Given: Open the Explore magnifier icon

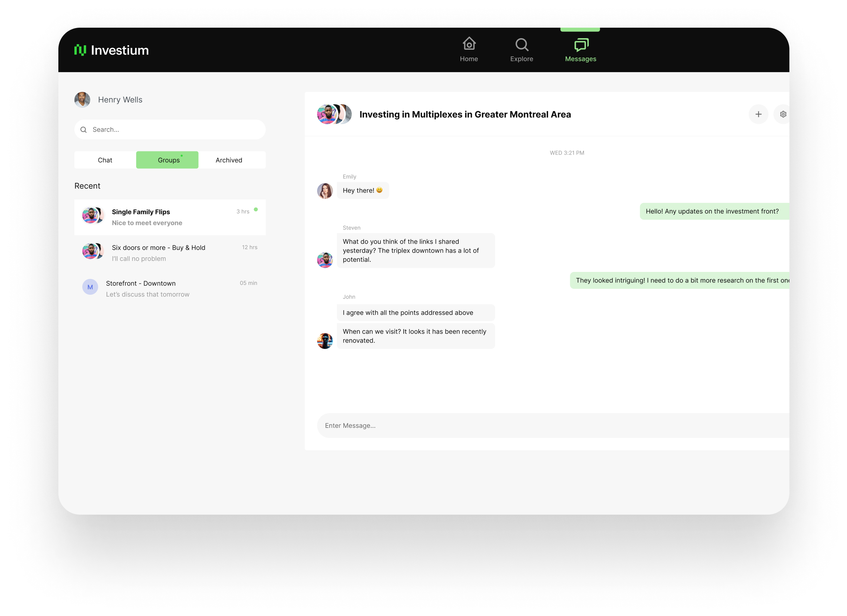Looking at the screenshot, I should coord(522,45).
